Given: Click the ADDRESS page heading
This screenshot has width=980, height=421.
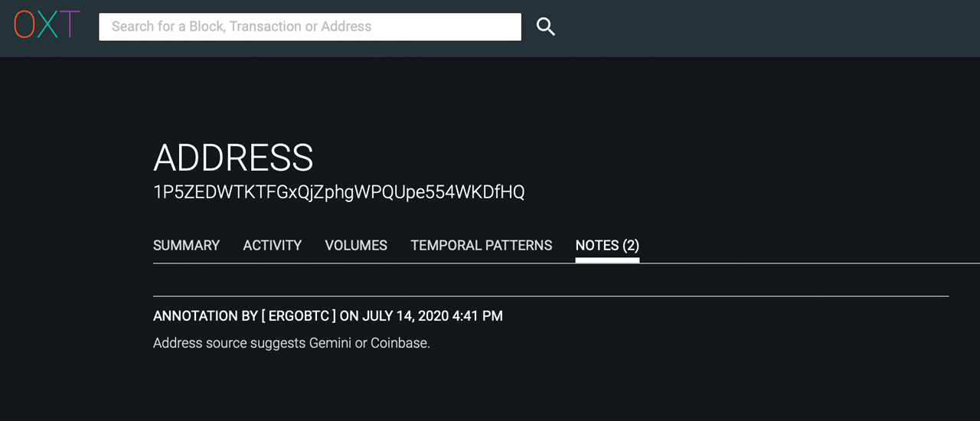Looking at the screenshot, I should click(x=233, y=158).
